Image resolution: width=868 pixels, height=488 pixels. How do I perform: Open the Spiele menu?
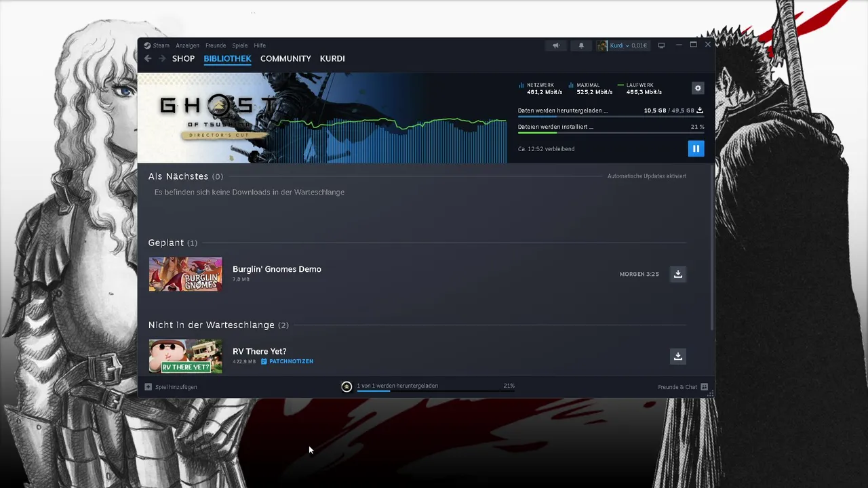click(240, 45)
